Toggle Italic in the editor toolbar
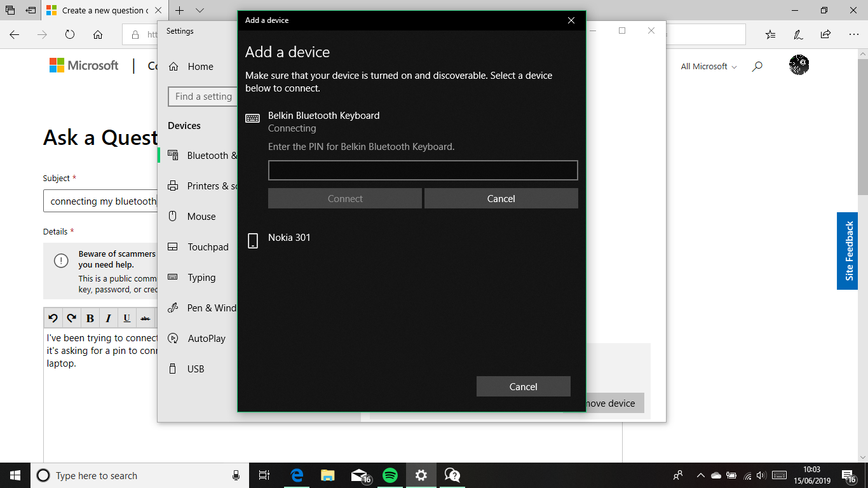 click(x=109, y=318)
